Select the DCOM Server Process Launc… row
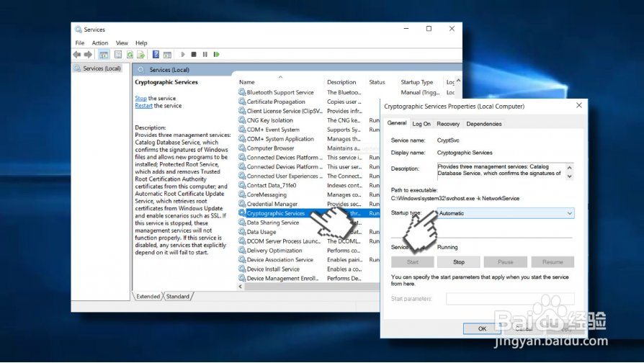 pos(309,241)
